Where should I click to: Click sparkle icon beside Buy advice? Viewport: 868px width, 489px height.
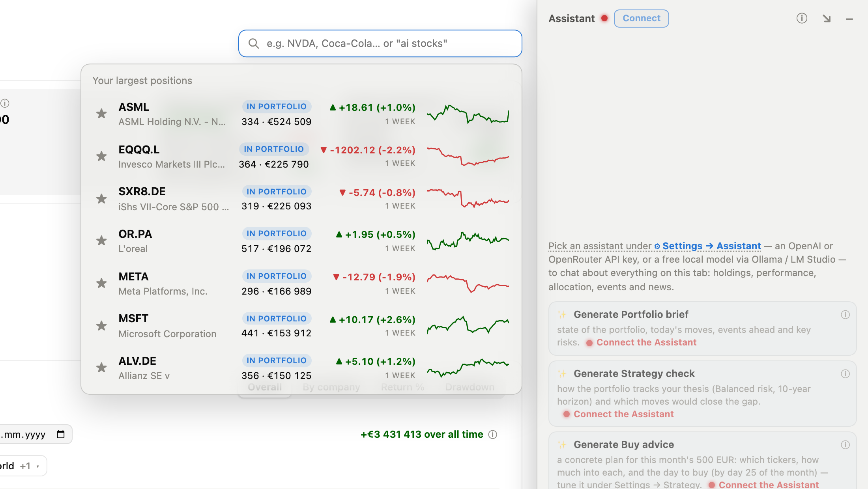pyautogui.click(x=562, y=444)
